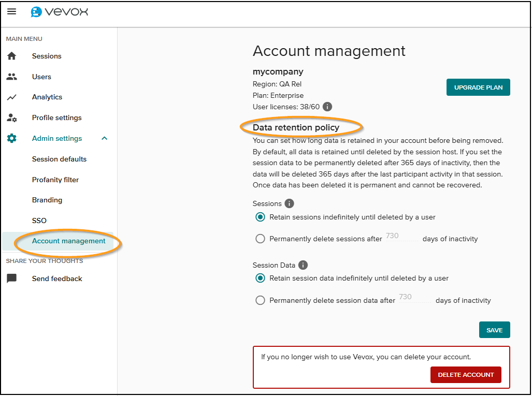Screen dimensions: 532x396
Task: Click the Plan: Enterprise text
Action: [x=278, y=96]
